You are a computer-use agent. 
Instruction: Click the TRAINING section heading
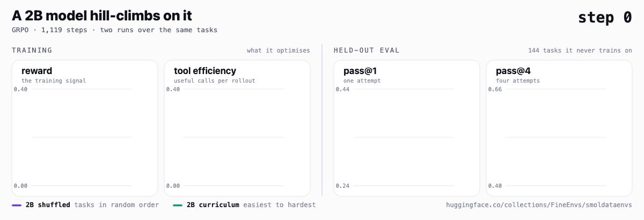[32, 50]
